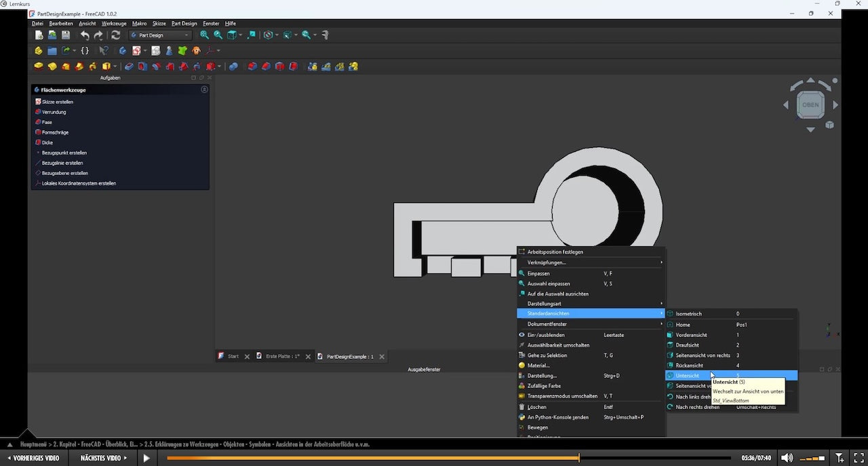Click the Fit all zoom icon
The image size is (868, 466).
coord(204,35)
